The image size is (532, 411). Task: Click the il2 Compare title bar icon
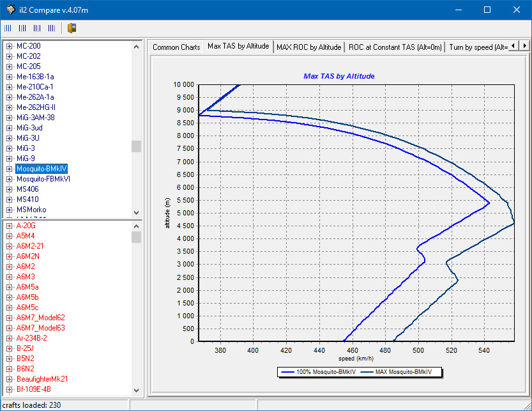tap(10, 10)
